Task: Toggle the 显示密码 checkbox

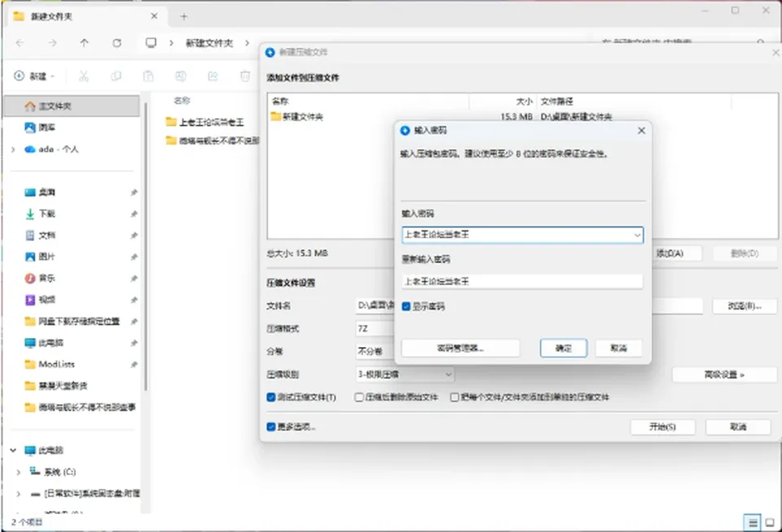Action: point(406,306)
